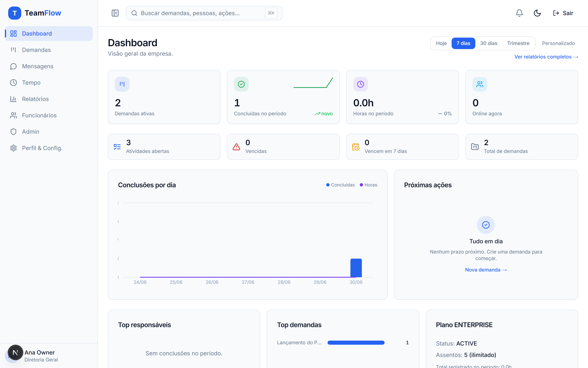
Task: Select the Hoje period filter
Action: (441, 43)
